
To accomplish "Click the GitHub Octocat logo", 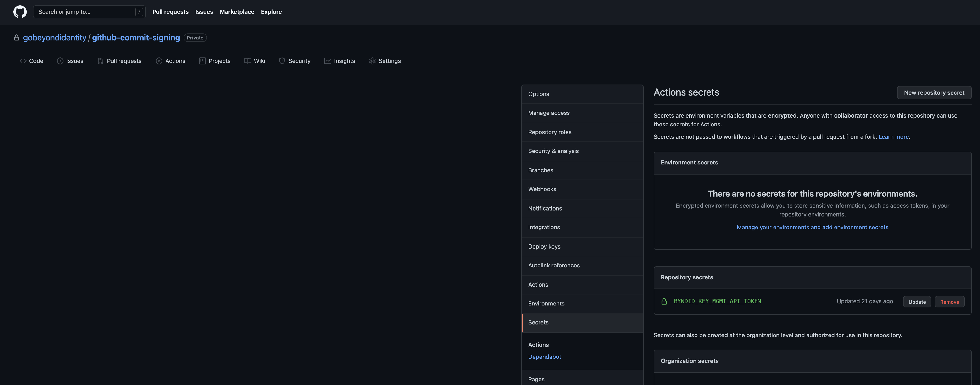I will click(20, 12).
